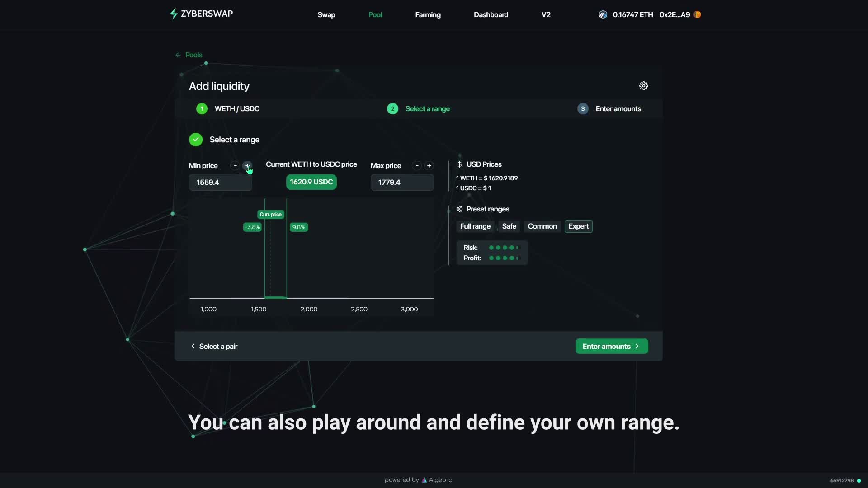
Task: Select the Expert preset range
Action: click(x=578, y=226)
